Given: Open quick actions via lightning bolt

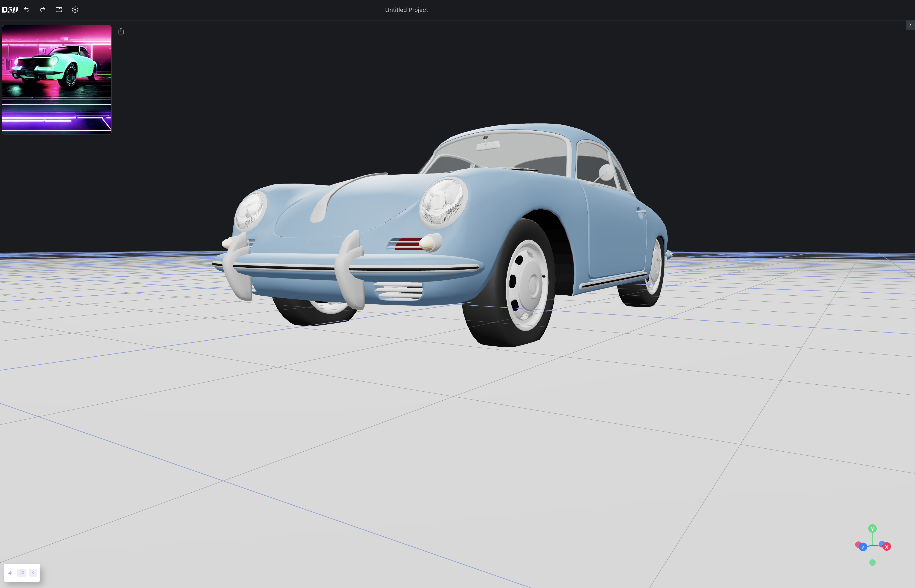Looking at the screenshot, I should click(x=10, y=573).
